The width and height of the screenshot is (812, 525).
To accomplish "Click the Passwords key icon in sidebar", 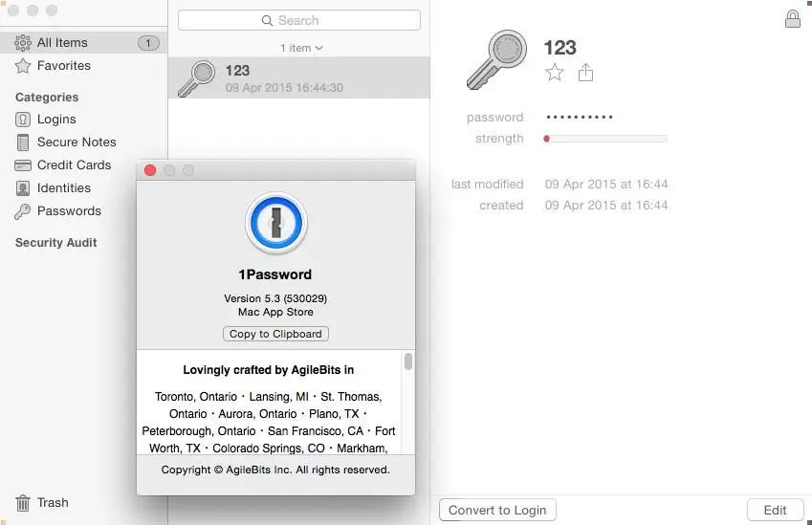I will click(x=22, y=211).
